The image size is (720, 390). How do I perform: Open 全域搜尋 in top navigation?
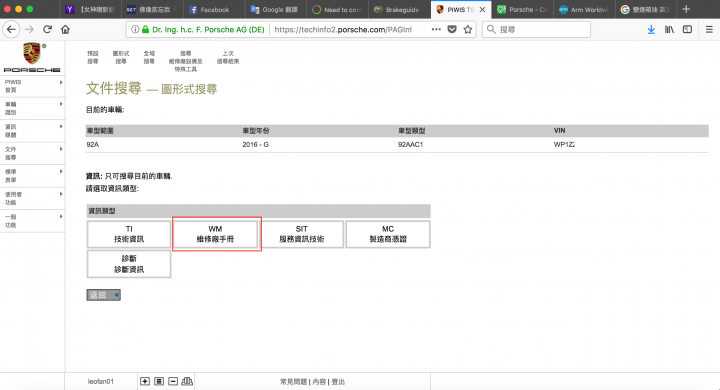(149, 57)
